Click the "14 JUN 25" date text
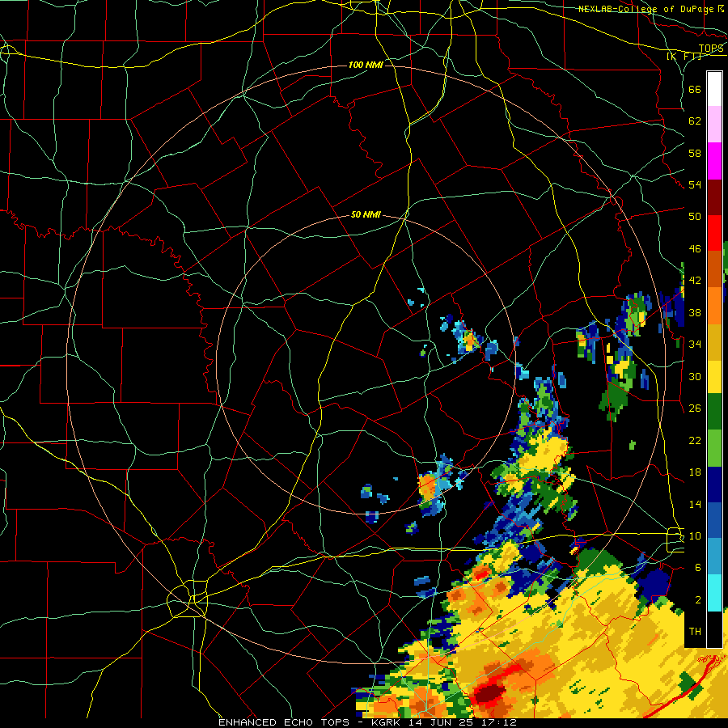Viewport: 728px width, 728px height. pos(440,722)
